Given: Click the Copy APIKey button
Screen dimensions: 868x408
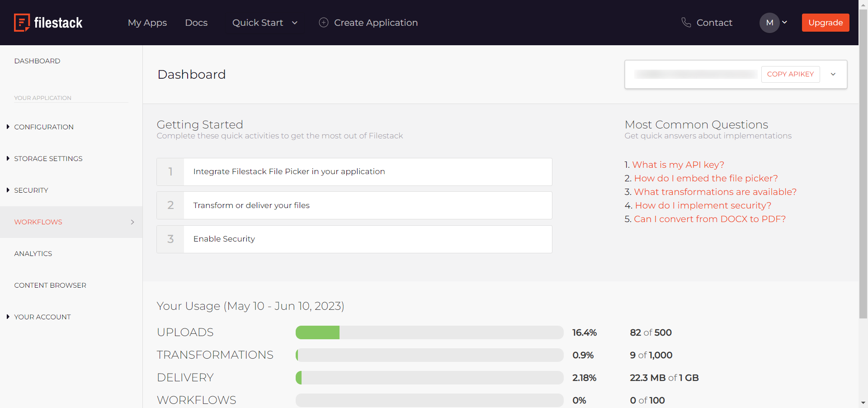Looking at the screenshot, I should click(790, 74).
